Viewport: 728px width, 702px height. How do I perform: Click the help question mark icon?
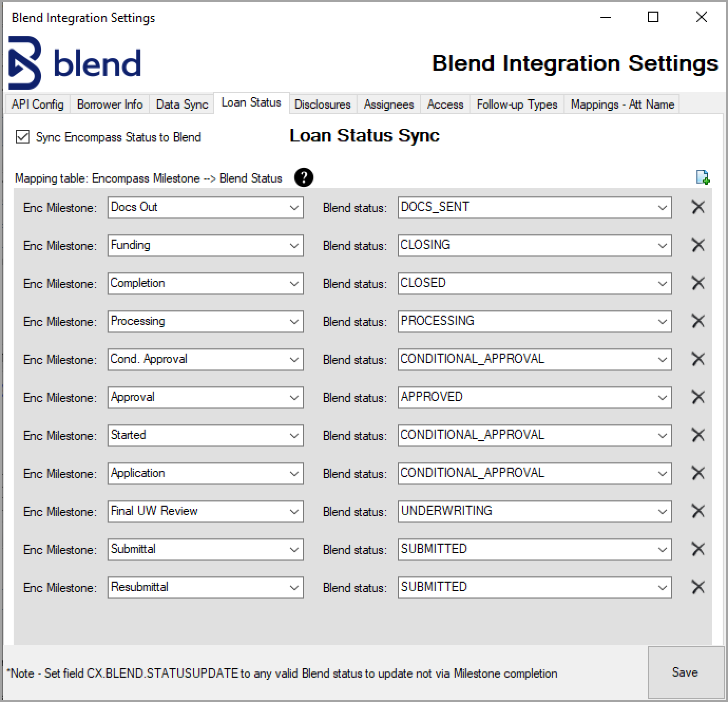pos(303,177)
